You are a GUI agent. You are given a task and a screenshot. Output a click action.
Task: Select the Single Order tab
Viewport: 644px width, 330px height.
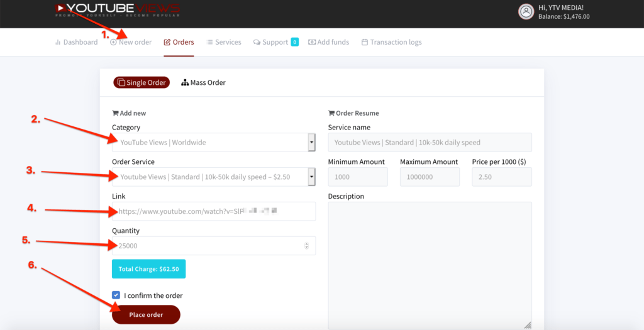coord(142,82)
